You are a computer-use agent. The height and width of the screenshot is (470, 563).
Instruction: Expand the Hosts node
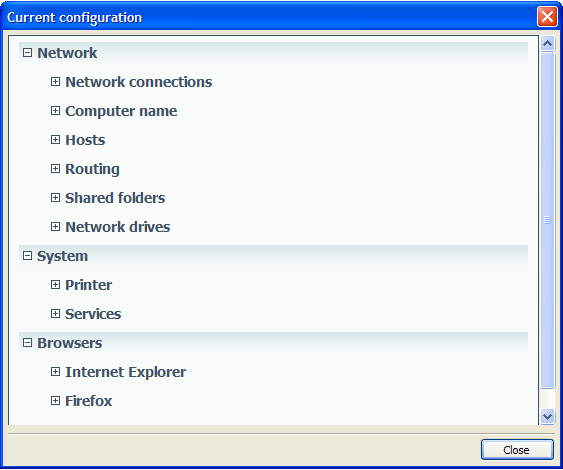[x=55, y=140]
